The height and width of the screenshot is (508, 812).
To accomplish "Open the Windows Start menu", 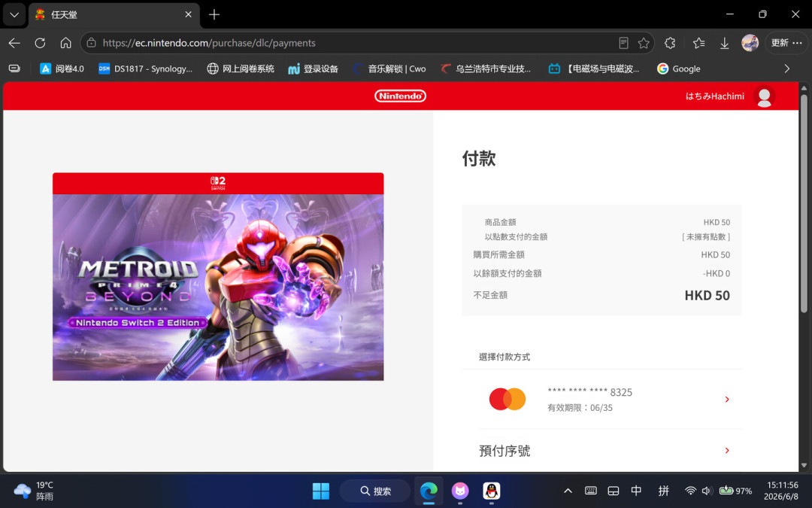I will (320, 491).
